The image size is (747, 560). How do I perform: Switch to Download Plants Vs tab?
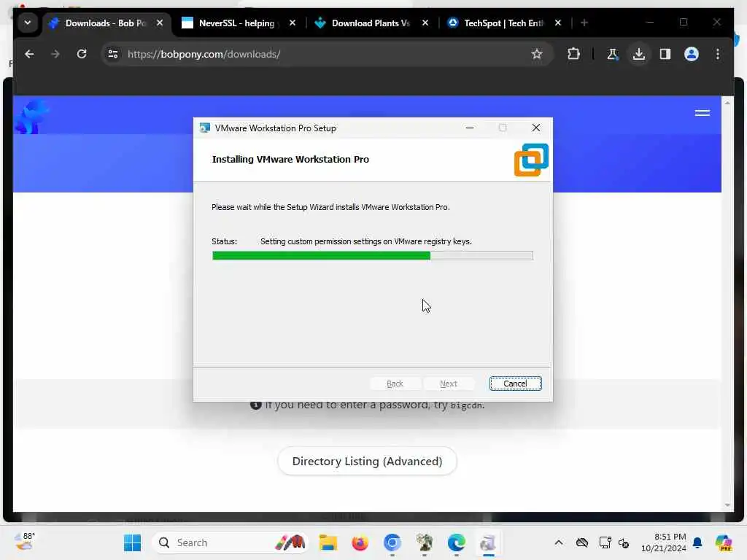click(370, 23)
